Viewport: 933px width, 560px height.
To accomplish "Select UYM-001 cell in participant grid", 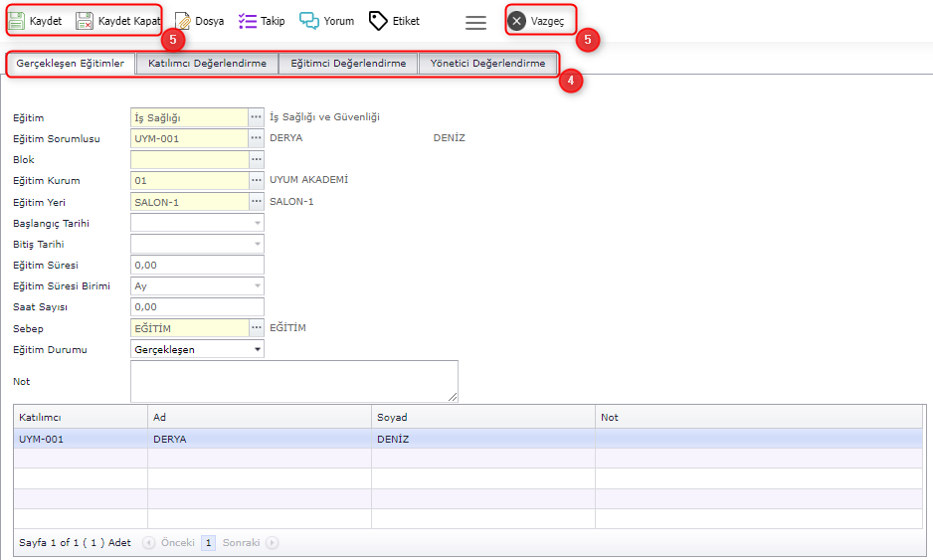I will point(81,439).
